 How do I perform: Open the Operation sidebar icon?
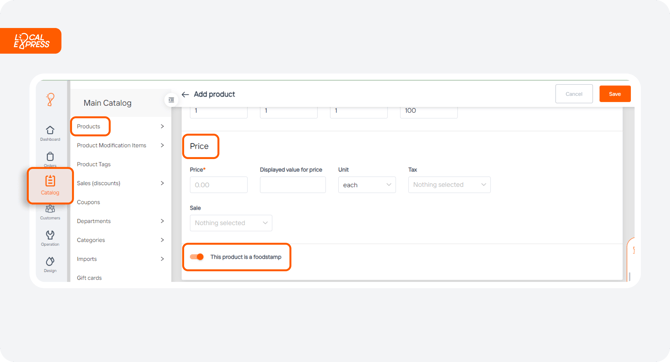click(x=50, y=235)
